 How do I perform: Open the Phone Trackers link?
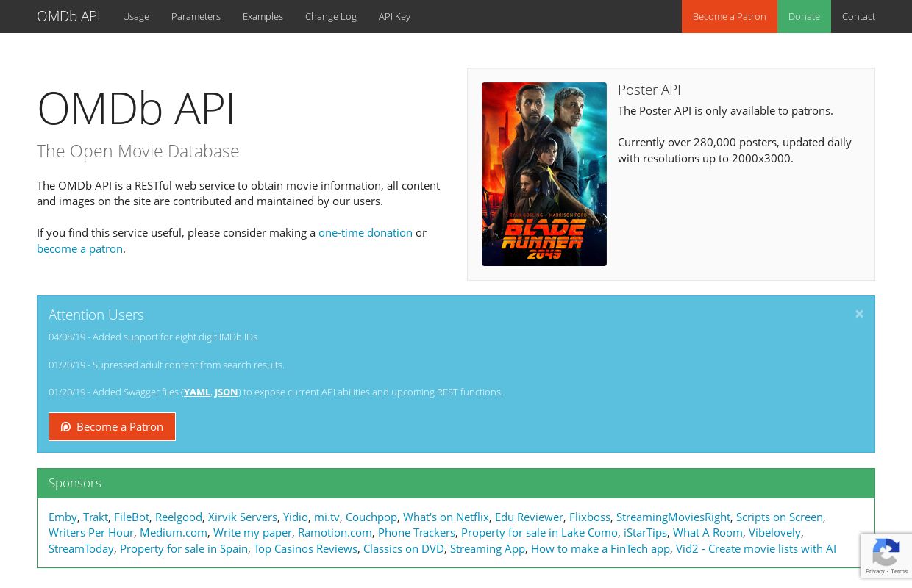(417, 532)
